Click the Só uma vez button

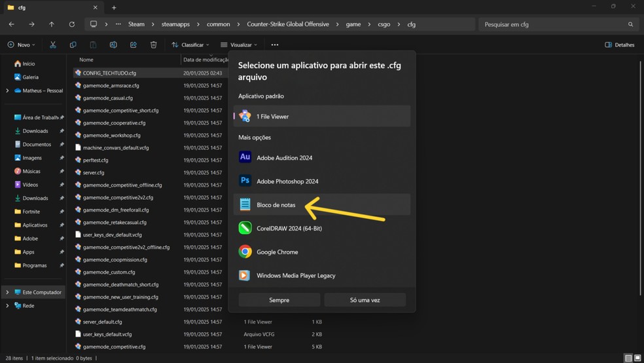pyautogui.click(x=365, y=300)
